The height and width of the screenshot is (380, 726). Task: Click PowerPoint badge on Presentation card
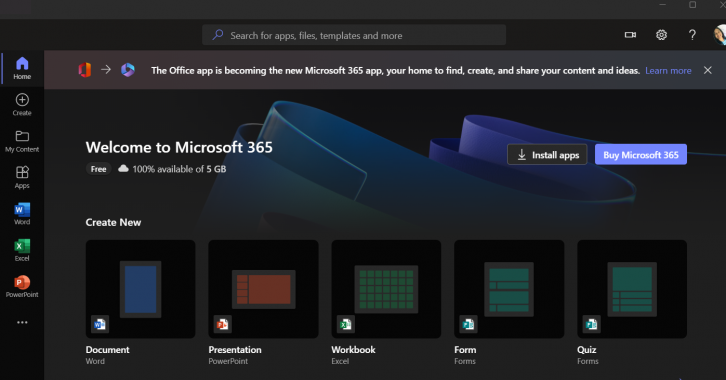[x=223, y=324]
